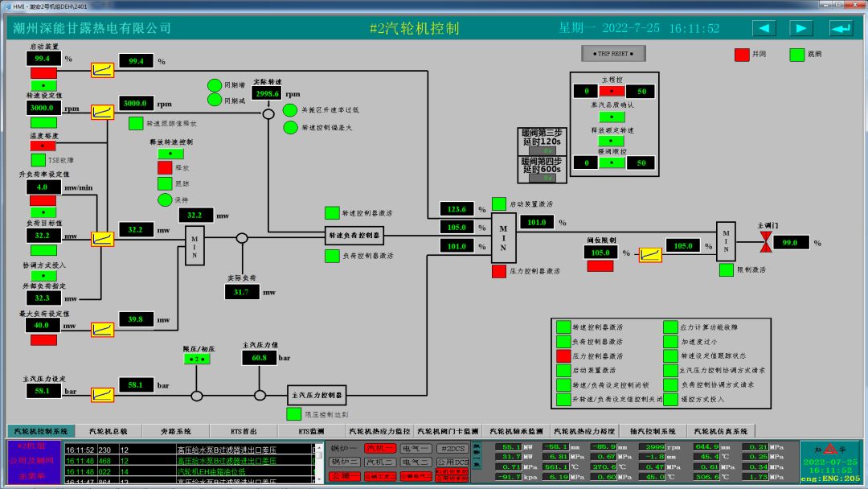868x489 pixels.
Task: Open the 释放转速控制 green selector
Action: (x=170, y=154)
